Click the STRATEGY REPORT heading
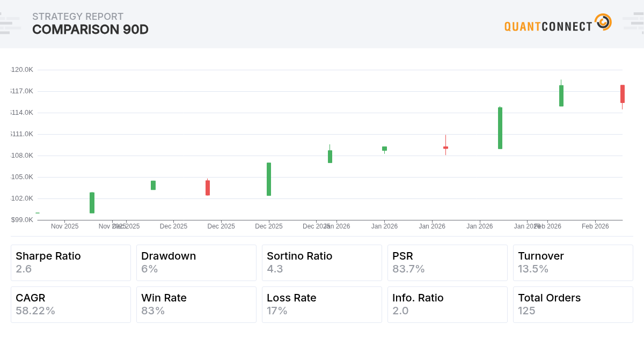 pos(78,17)
